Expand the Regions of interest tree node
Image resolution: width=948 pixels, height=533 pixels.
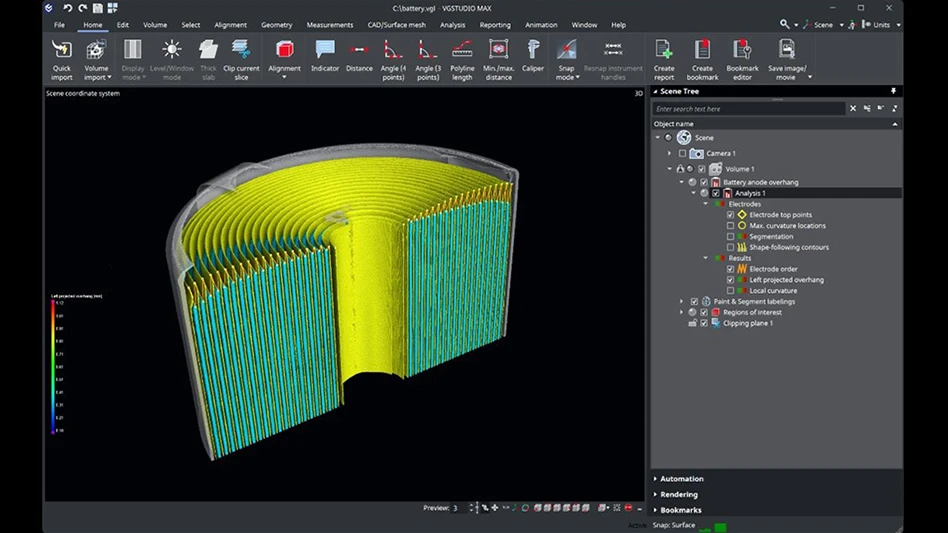pyautogui.click(x=681, y=312)
